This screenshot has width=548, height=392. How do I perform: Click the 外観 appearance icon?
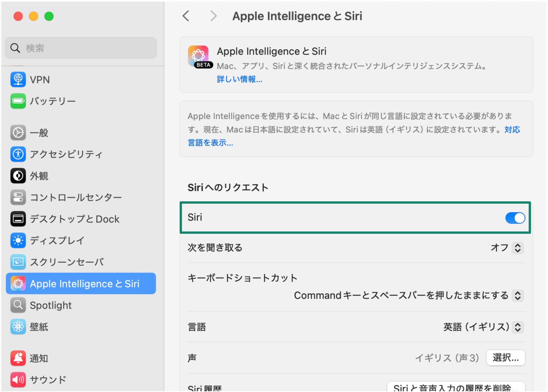click(18, 176)
